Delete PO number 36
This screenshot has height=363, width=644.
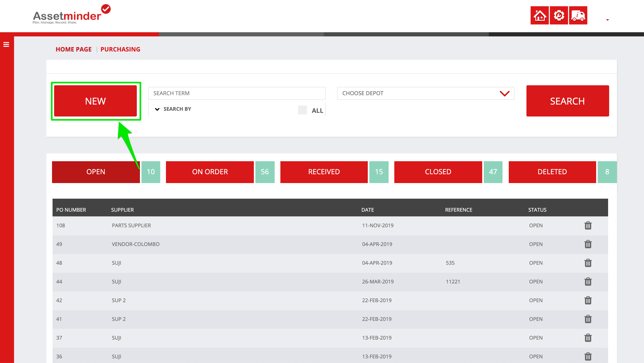[x=588, y=356]
